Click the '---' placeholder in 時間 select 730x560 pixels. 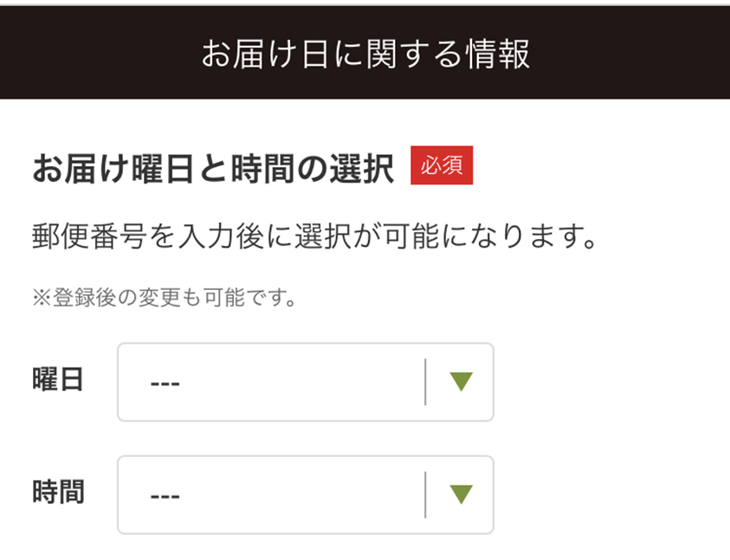pos(165,495)
